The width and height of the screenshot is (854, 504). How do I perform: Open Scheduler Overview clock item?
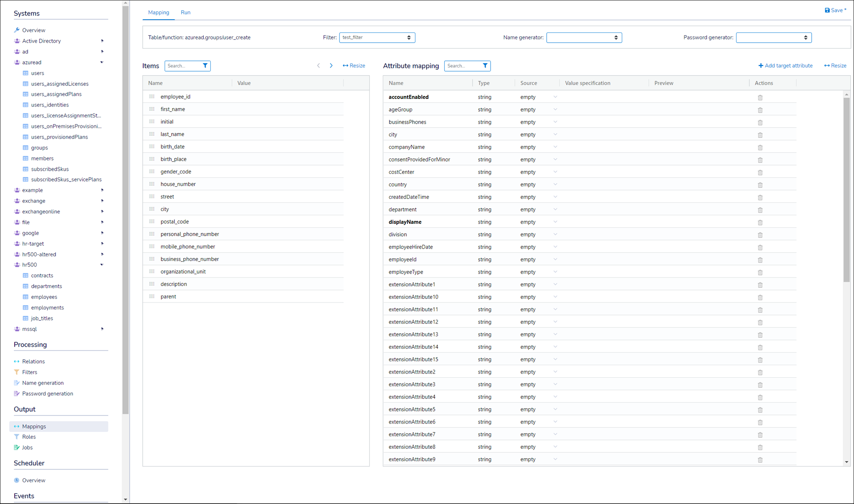(x=33, y=480)
